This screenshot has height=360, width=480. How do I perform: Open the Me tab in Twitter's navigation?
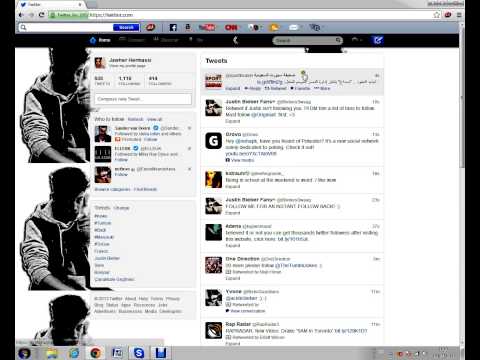point(196,40)
